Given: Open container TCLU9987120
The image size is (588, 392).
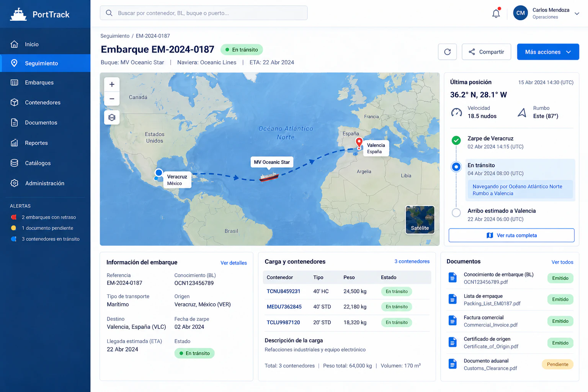Looking at the screenshot, I should (x=283, y=322).
